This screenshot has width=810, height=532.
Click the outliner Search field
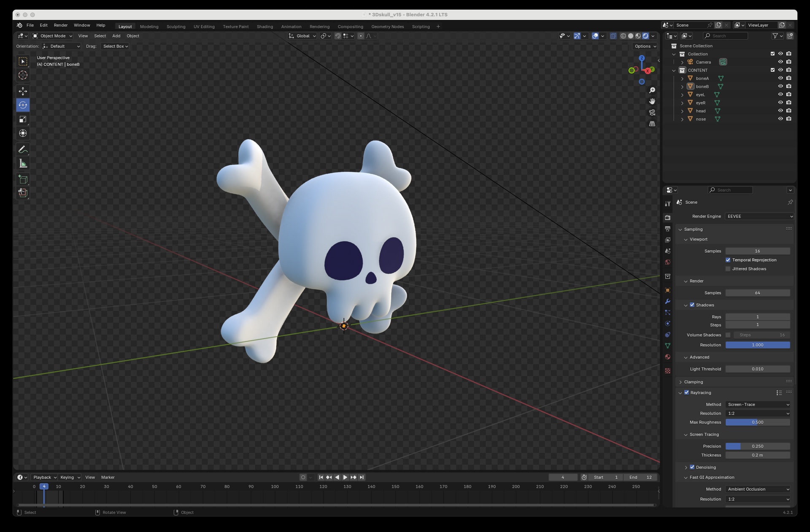726,36
